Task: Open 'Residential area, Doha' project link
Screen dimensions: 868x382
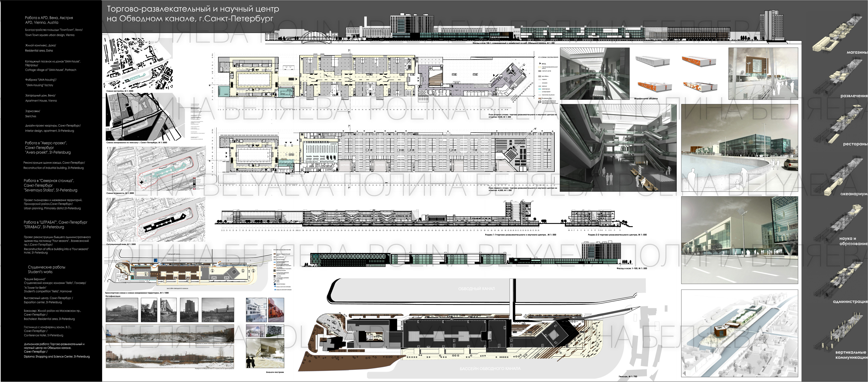Action: [x=39, y=50]
